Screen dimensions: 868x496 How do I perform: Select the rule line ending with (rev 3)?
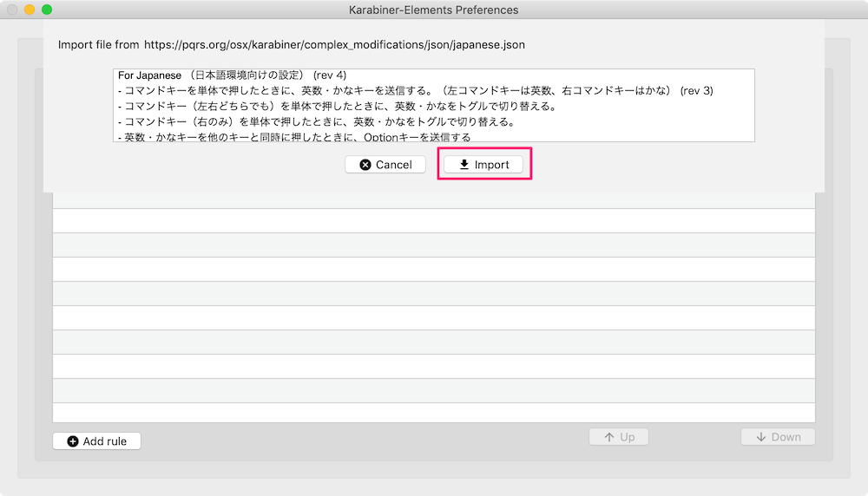415,91
